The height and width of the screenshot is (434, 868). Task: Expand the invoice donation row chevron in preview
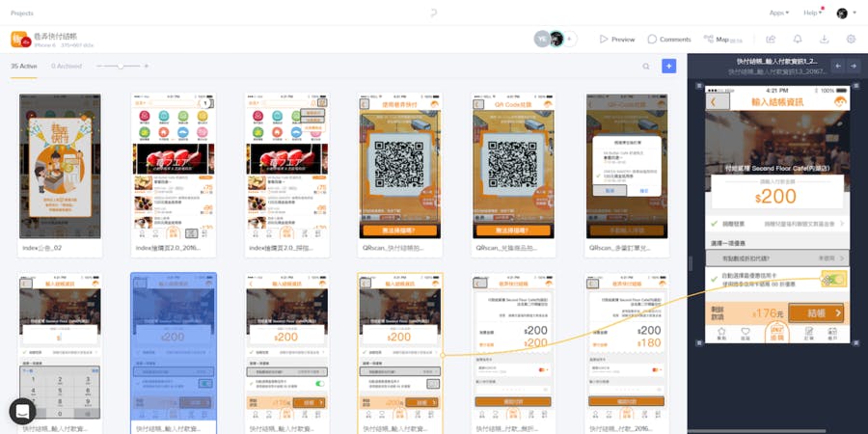coord(842,224)
